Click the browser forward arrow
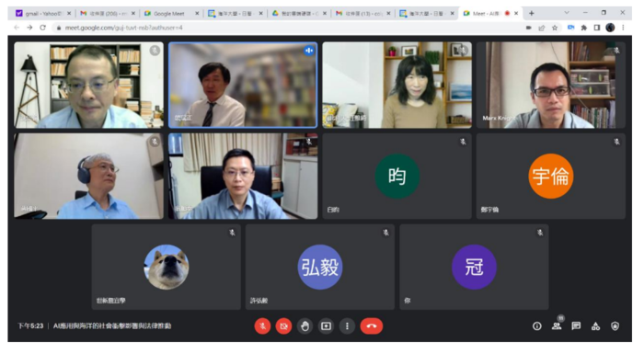Screen dimensions: 644x354 pyautogui.click(x=29, y=28)
